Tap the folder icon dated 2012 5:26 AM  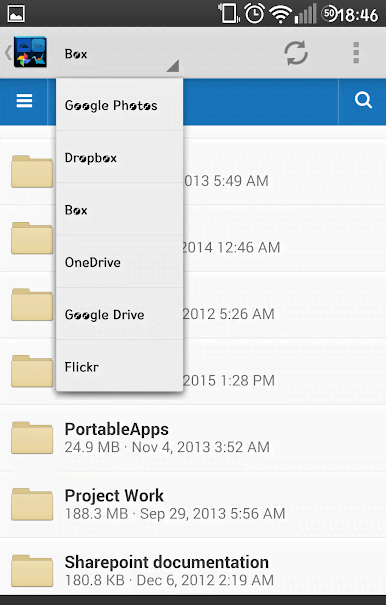click(32, 304)
